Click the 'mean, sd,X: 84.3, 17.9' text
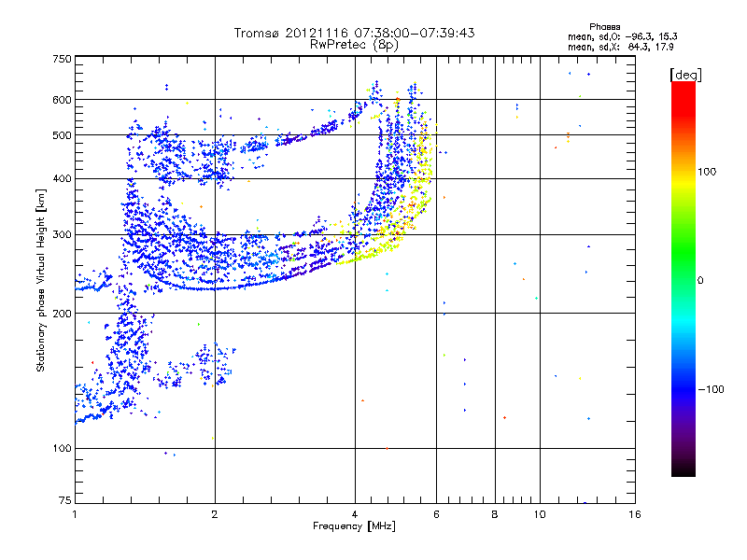The image size is (747, 560). [x=620, y=47]
